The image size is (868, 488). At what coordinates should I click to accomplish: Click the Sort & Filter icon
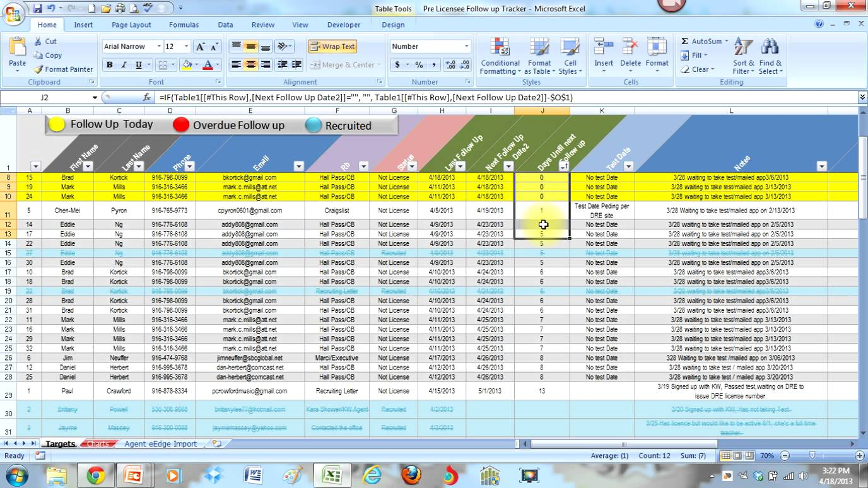[x=743, y=57]
